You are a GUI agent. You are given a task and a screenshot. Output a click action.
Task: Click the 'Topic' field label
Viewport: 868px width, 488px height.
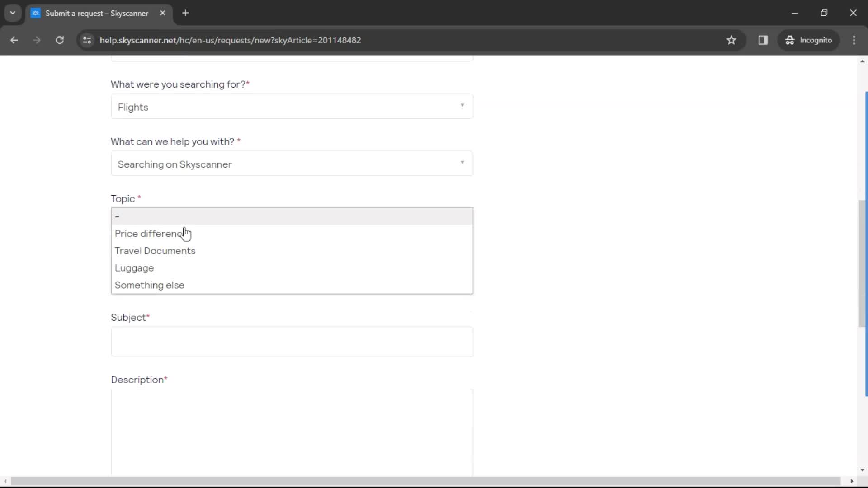(x=123, y=199)
